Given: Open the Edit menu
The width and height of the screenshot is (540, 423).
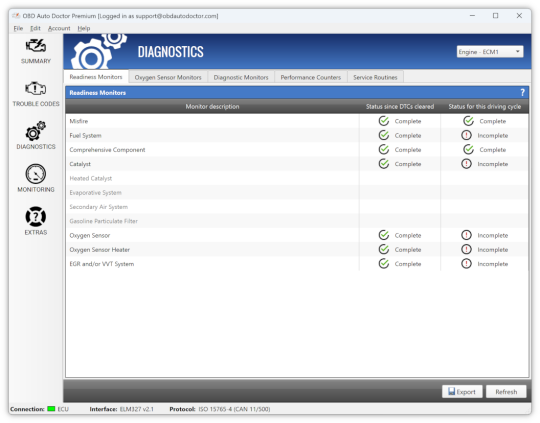Looking at the screenshot, I should click(35, 28).
